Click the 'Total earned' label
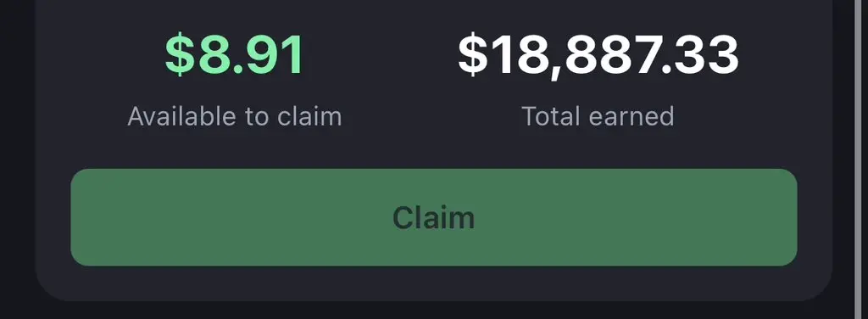Image resolution: width=868 pixels, height=319 pixels. 598,116
